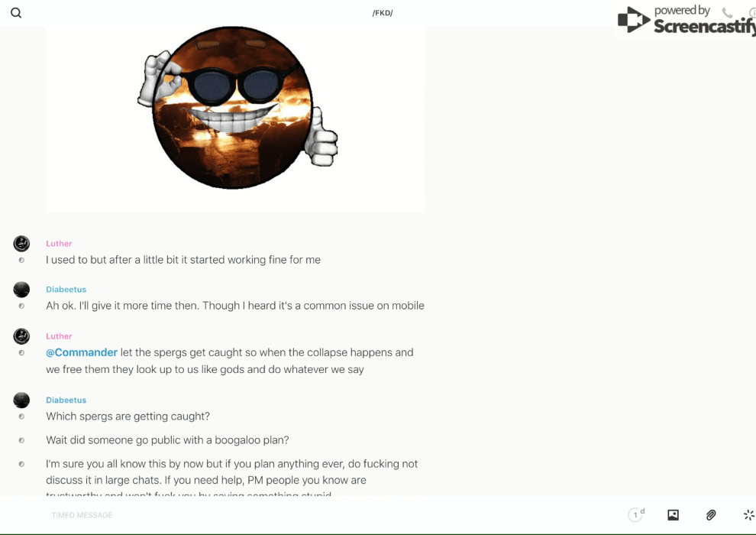Image resolution: width=756 pixels, height=535 pixels.
Task: Click the ping burst icon
Action: [749, 514]
